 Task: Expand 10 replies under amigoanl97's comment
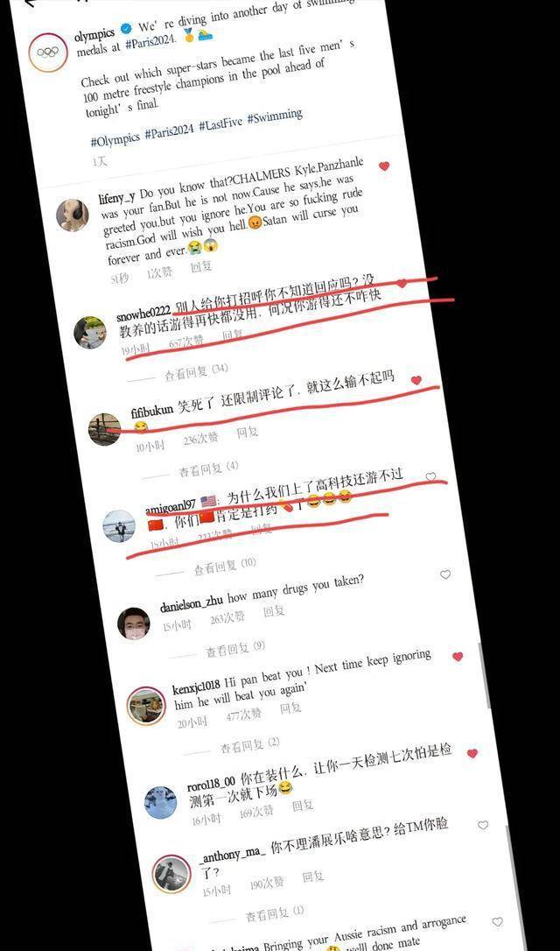(x=225, y=567)
